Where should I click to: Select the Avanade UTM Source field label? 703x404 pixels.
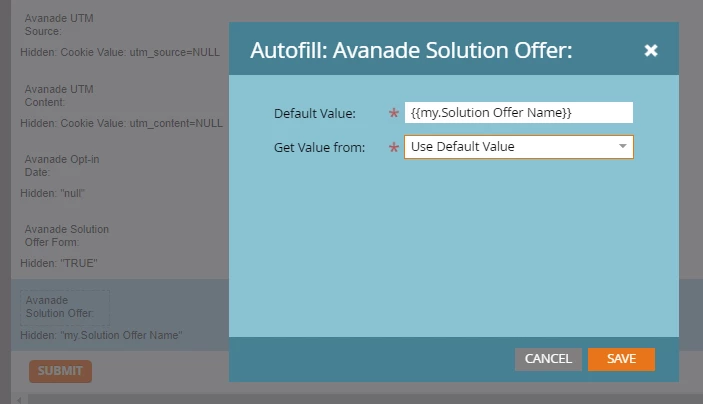tap(59, 25)
